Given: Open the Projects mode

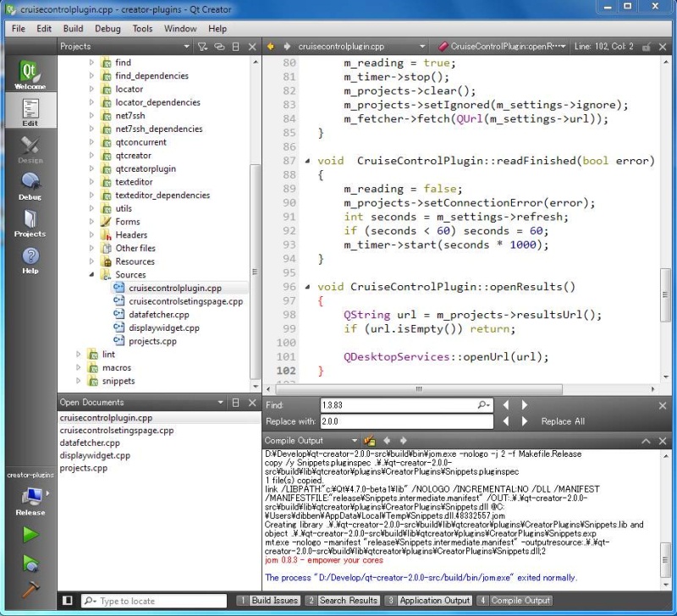Looking at the screenshot, I should (30, 223).
